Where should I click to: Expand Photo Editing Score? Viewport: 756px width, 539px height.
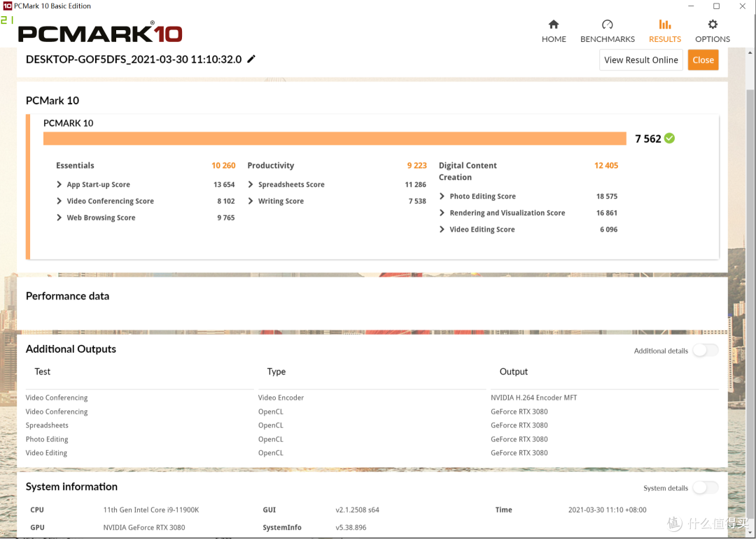tap(442, 196)
